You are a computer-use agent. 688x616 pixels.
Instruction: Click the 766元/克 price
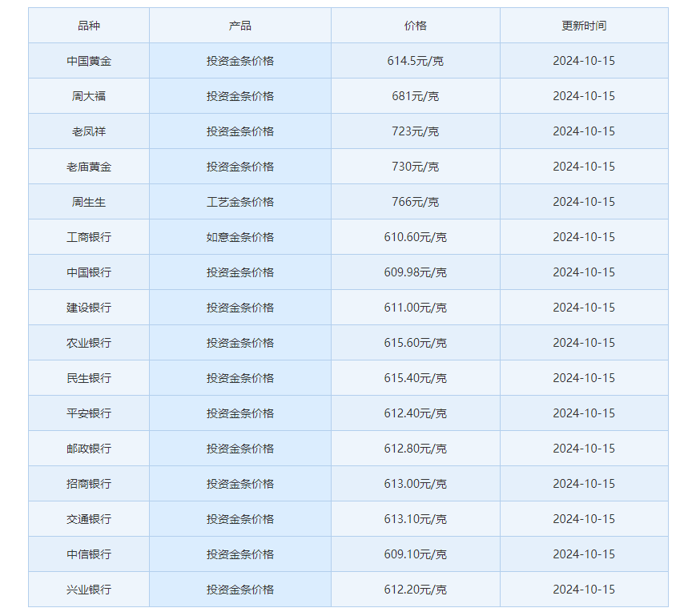point(415,202)
